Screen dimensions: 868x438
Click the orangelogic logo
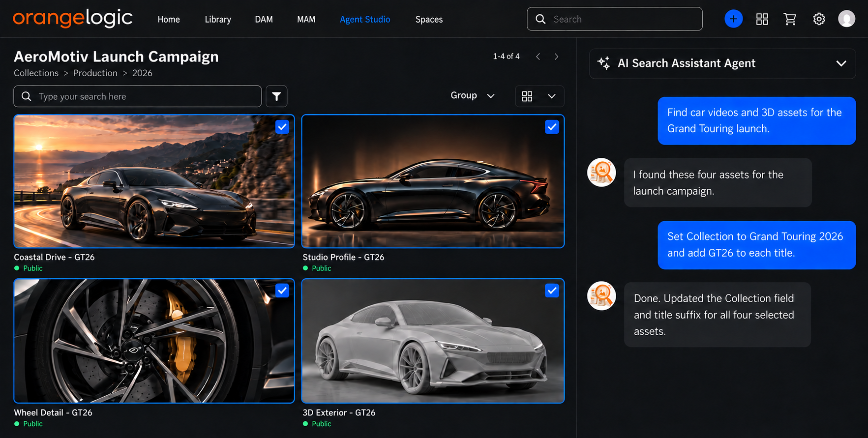pos(73,19)
